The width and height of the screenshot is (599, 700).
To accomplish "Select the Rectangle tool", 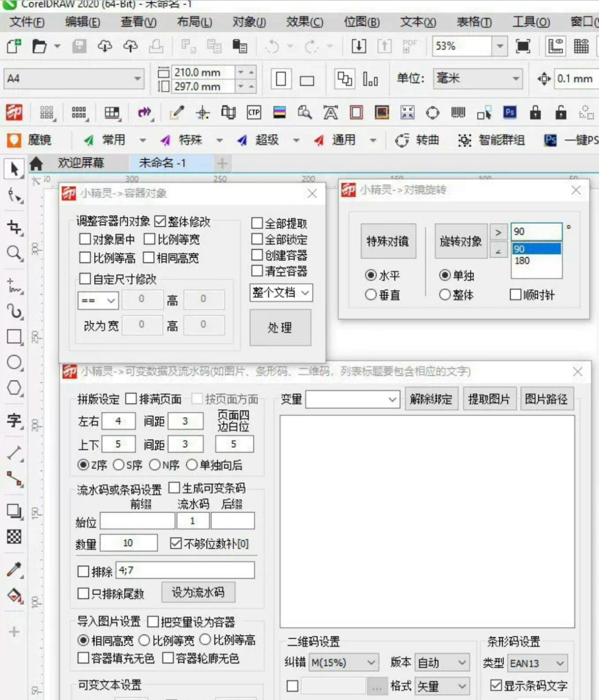I will pyautogui.click(x=14, y=337).
